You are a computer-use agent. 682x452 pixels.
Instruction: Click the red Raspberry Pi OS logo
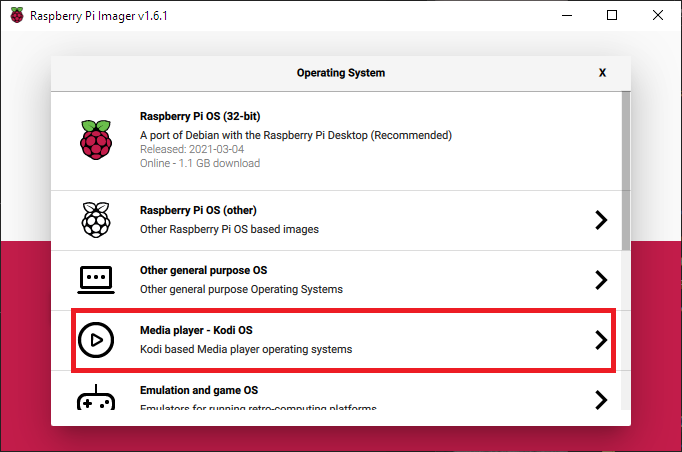click(96, 140)
